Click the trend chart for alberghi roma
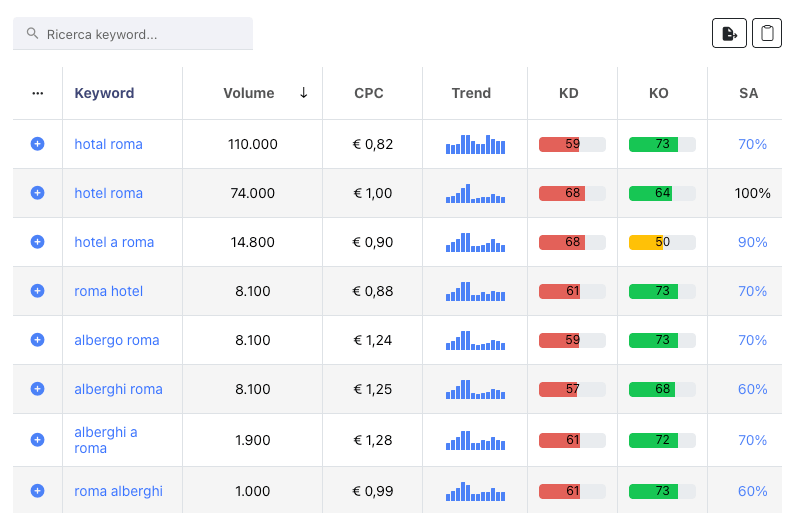This screenshot has height=513, width=798. tap(475, 389)
